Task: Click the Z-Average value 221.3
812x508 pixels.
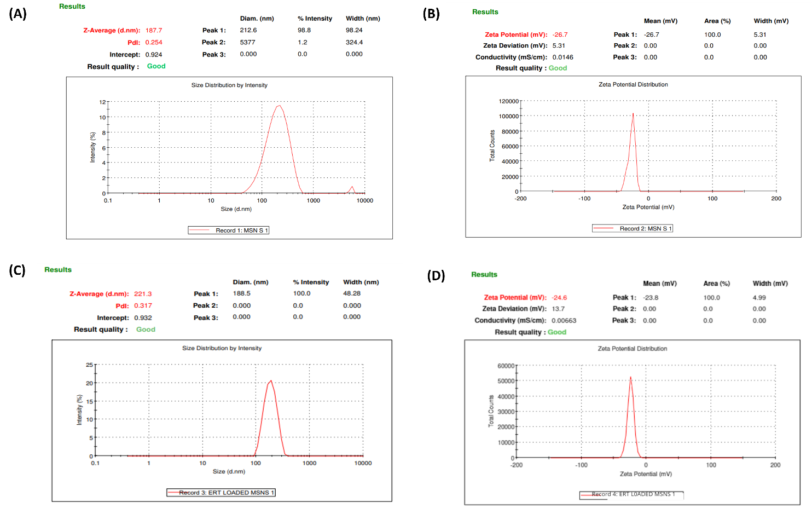Action: (x=143, y=294)
